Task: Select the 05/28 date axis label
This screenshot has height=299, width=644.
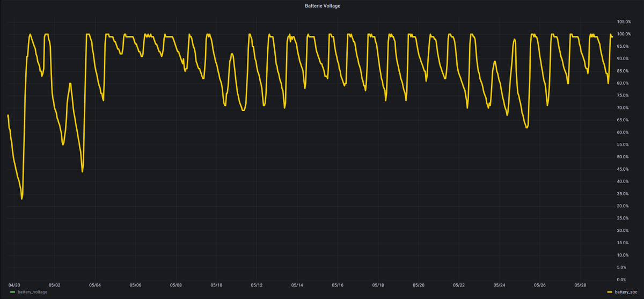Action: [x=580, y=285]
